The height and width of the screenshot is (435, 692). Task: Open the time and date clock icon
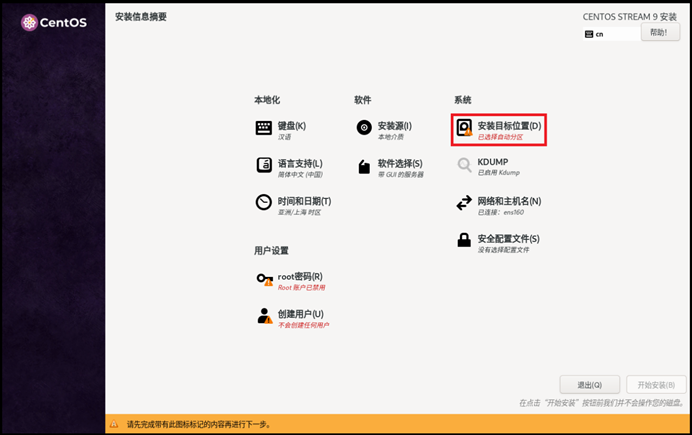point(264,202)
